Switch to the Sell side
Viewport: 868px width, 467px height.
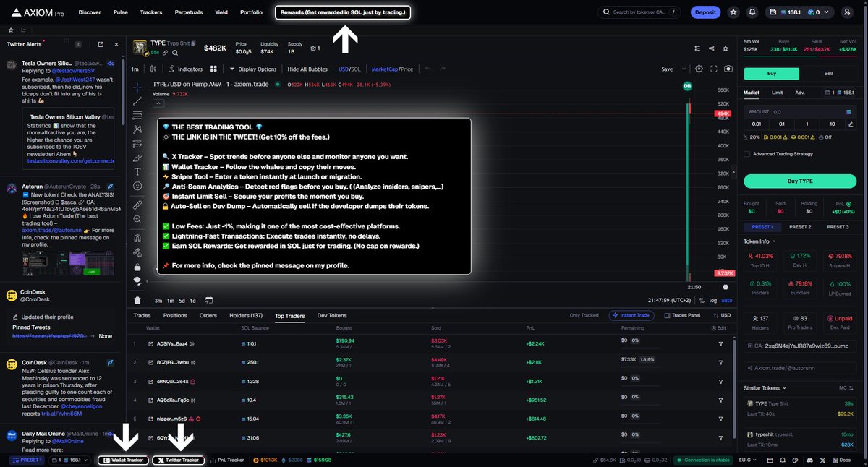point(829,74)
